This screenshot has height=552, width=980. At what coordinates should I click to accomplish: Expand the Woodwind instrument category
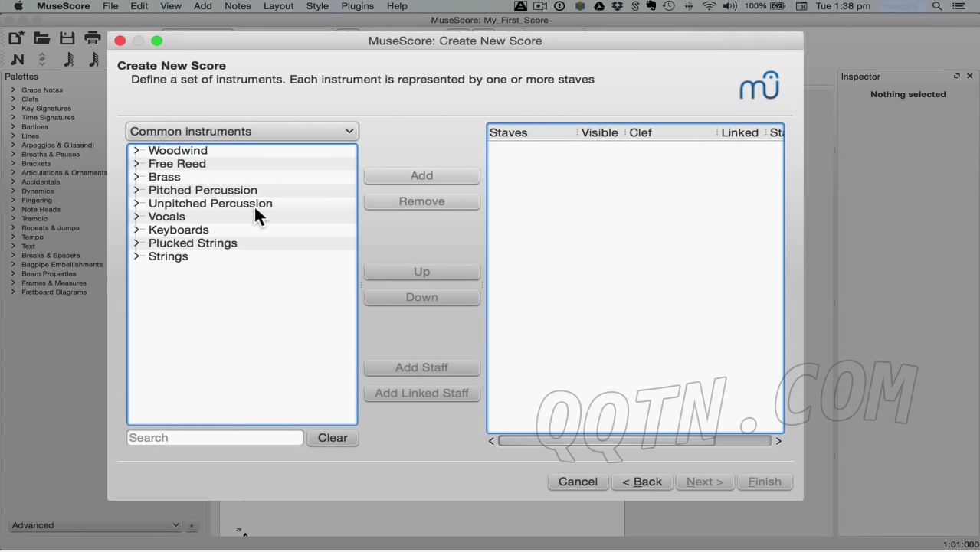pyautogui.click(x=136, y=151)
